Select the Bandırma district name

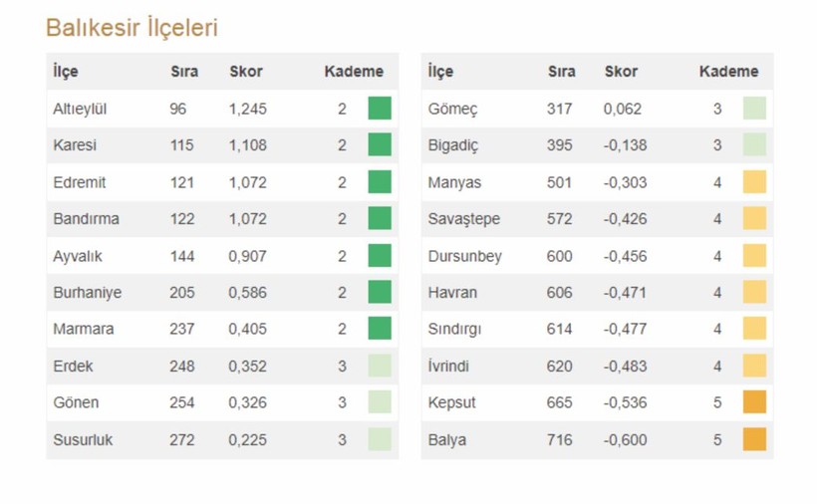85,219
